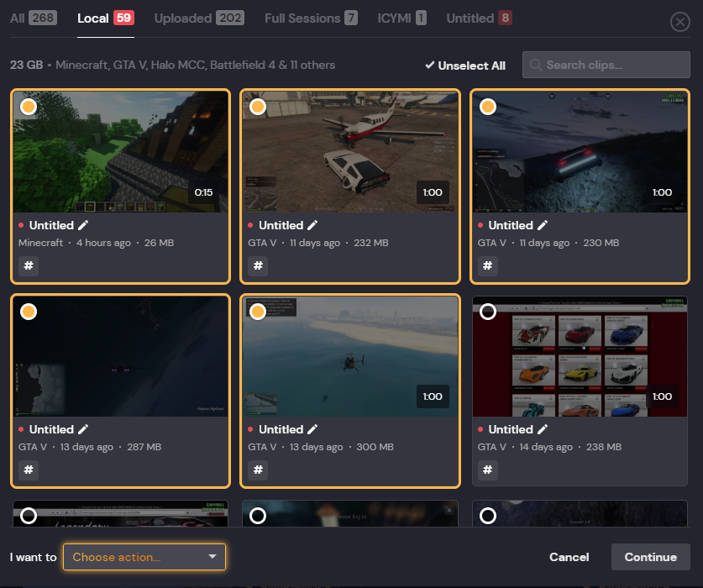Add hashtag to the GTA V 232 MB clip
The image size is (703, 588).
[x=258, y=265]
